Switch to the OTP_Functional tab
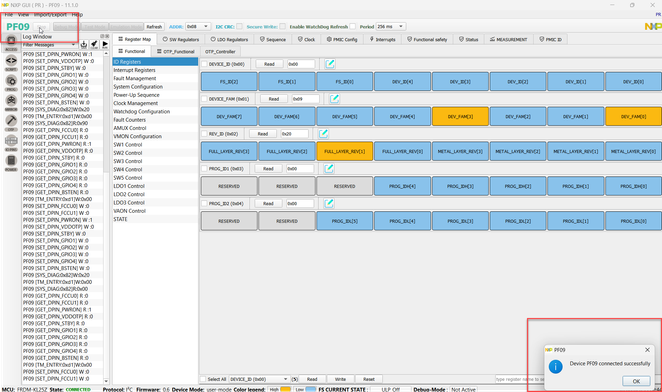The image size is (662, 392). (175, 51)
